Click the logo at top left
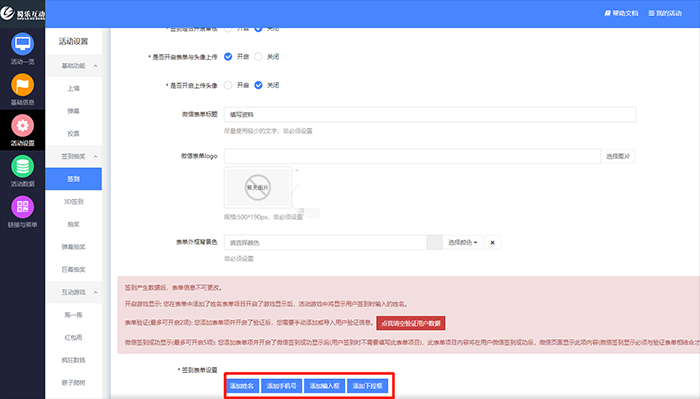Image resolution: width=700 pixels, height=399 pixels. (x=22, y=13)
